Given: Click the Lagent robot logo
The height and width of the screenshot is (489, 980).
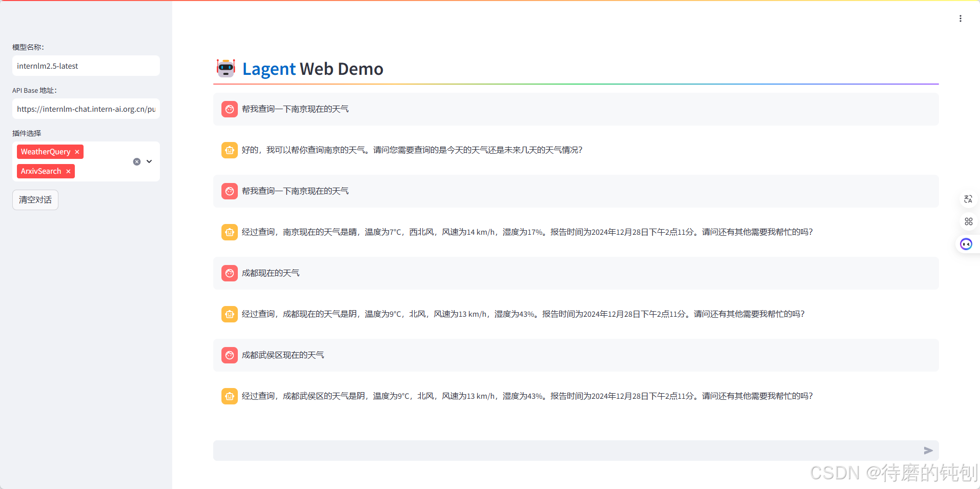Looking at the screenshot, I should (x=226, y=68).
